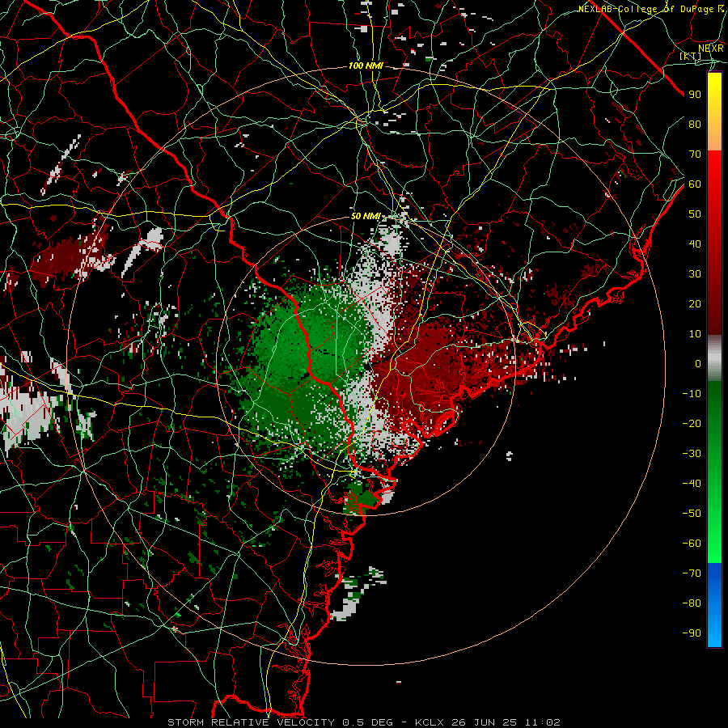Click the -80 value on velocity scale
This screenshot has width=728, height=728.
pyautogui.click(x=692, y=603)
